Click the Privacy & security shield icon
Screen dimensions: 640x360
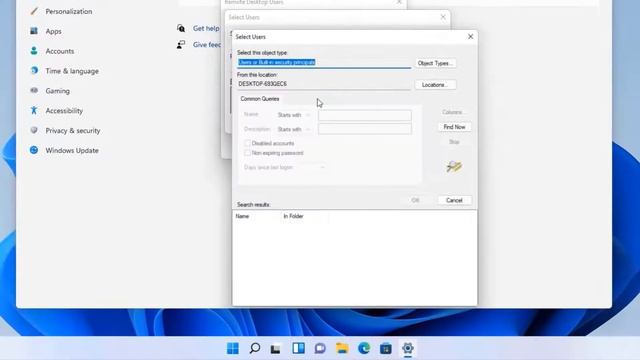(x=34, y=130)
